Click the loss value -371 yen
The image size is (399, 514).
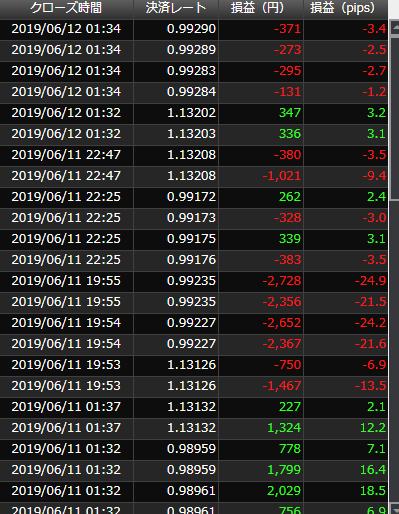[x=287, y=29]
